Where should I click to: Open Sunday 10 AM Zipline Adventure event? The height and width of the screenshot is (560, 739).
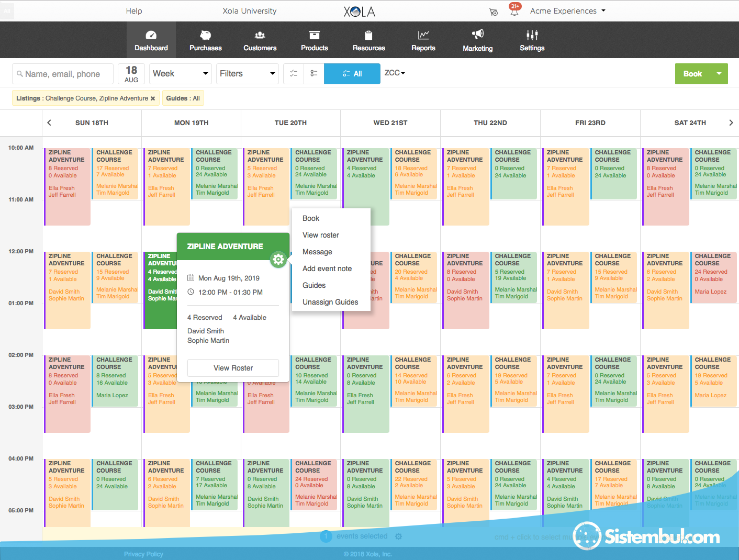pos(67,187)
